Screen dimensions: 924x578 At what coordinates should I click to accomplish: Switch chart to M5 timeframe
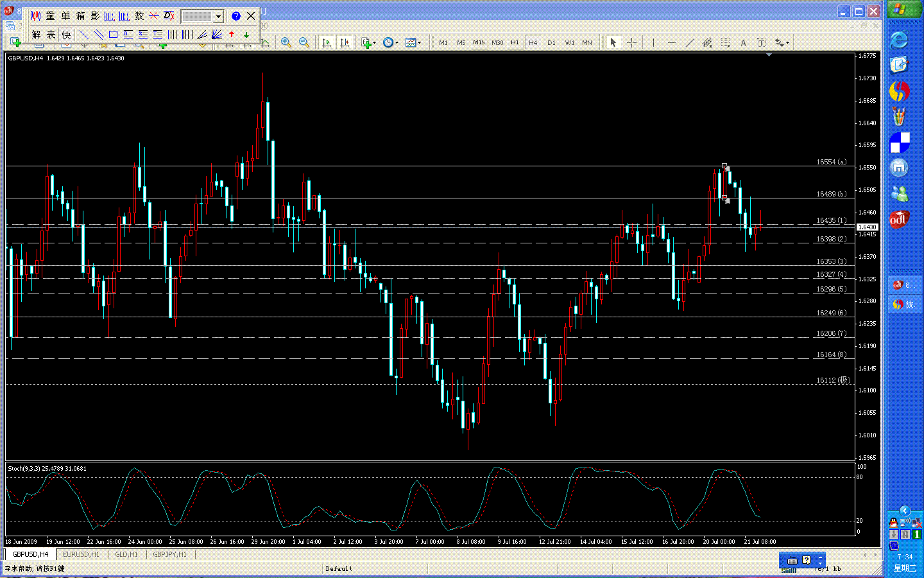pyautogui.click(x=461, y=42)
